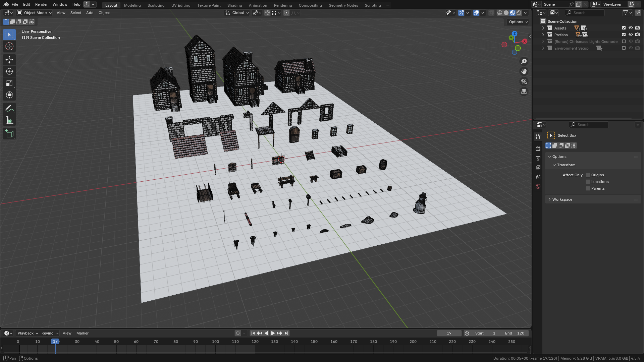Image resolution: width=644 pixels, height=362 pixels.
Task: Hide the Assets collection in viewport
Action: click(631, 28)
